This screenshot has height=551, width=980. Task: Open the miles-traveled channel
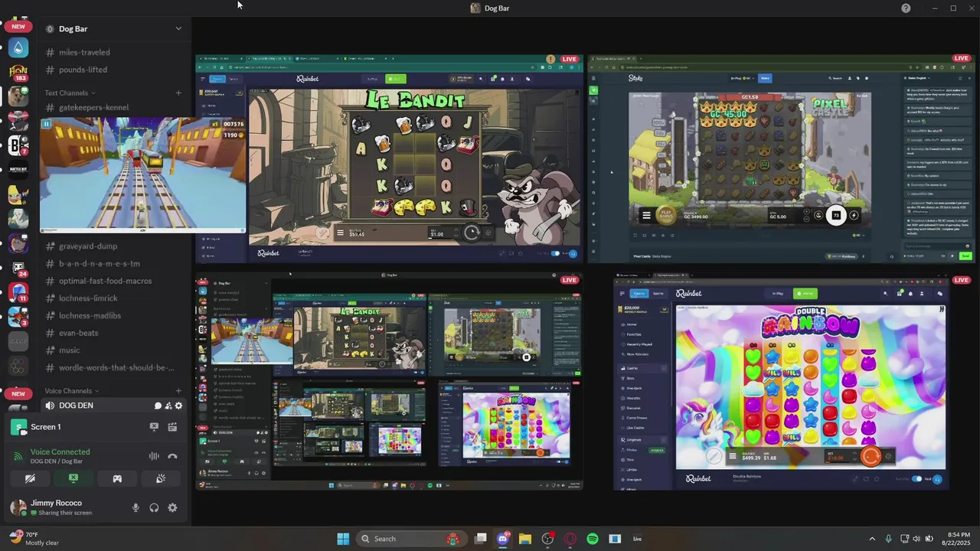click(x=113, y=52)
